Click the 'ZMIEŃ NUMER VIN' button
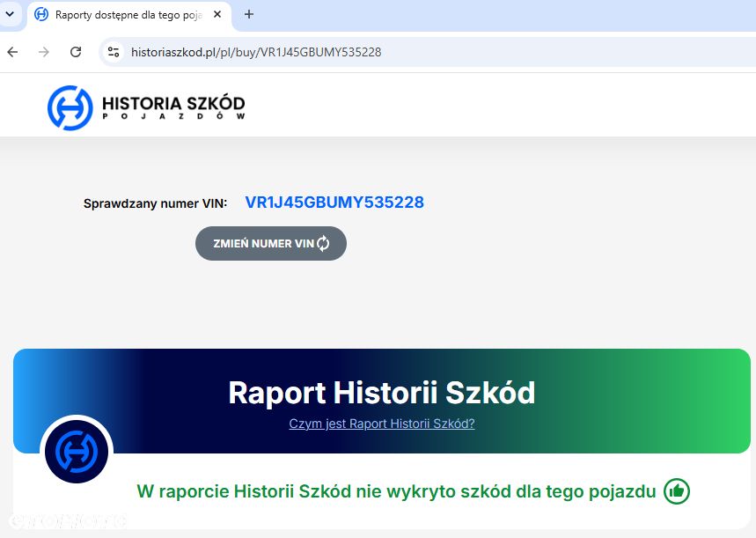The image size is (756, 538). [271, 244]
